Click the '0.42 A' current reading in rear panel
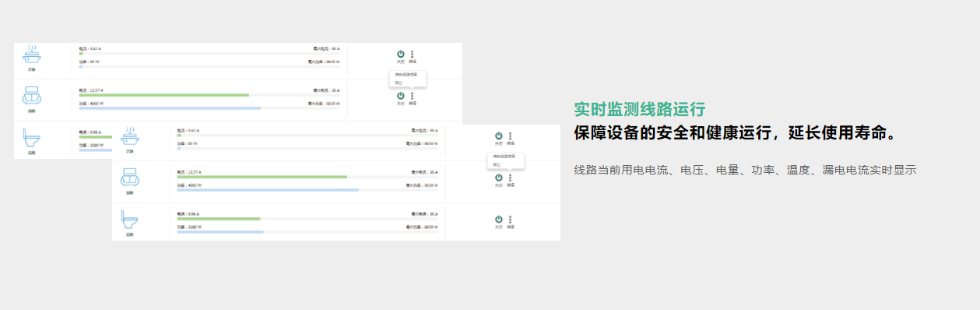Screen dimensions: 980x310 click(x=95, y=48)
